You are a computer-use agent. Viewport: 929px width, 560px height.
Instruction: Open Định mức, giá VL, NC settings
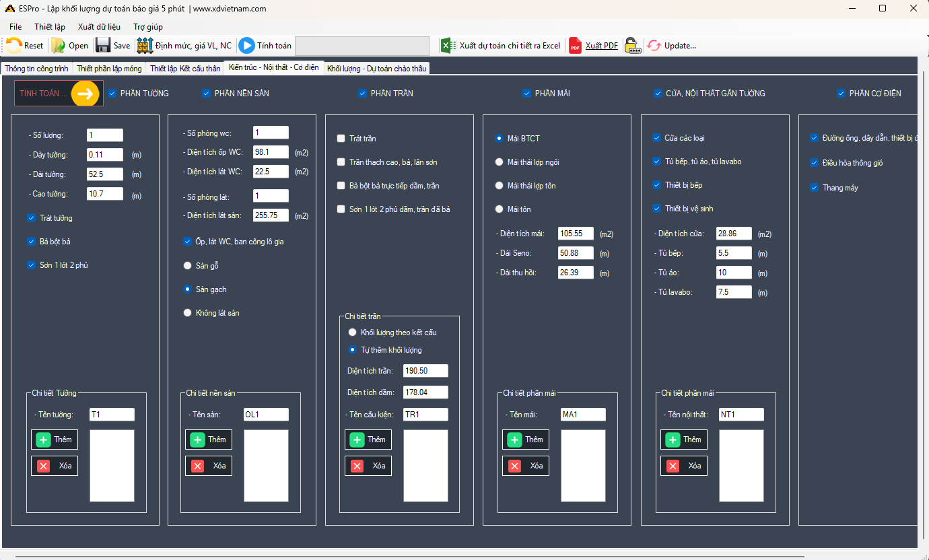pyautogui.click(x=145, y=46)
